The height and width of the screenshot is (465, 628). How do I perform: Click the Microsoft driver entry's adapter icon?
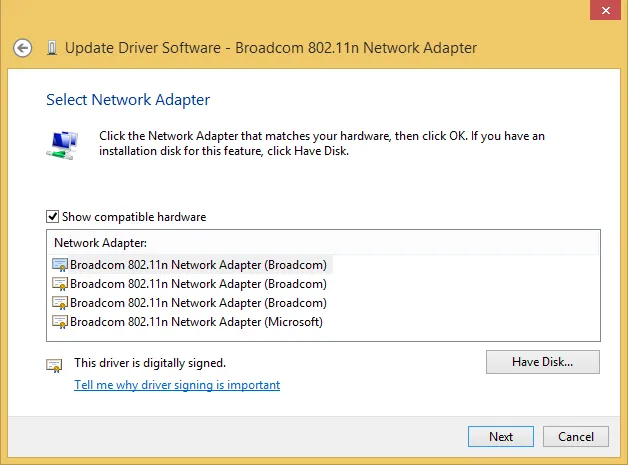(x=60, y=322)
